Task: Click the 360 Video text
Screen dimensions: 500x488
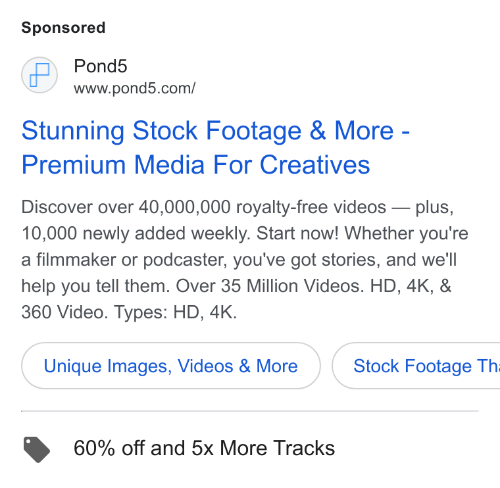Action: tap(65, 312)
